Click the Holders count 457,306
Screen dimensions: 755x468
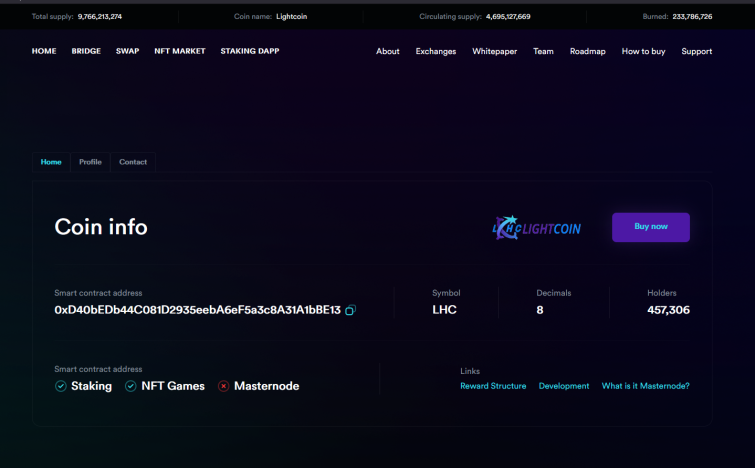(668, 310)
